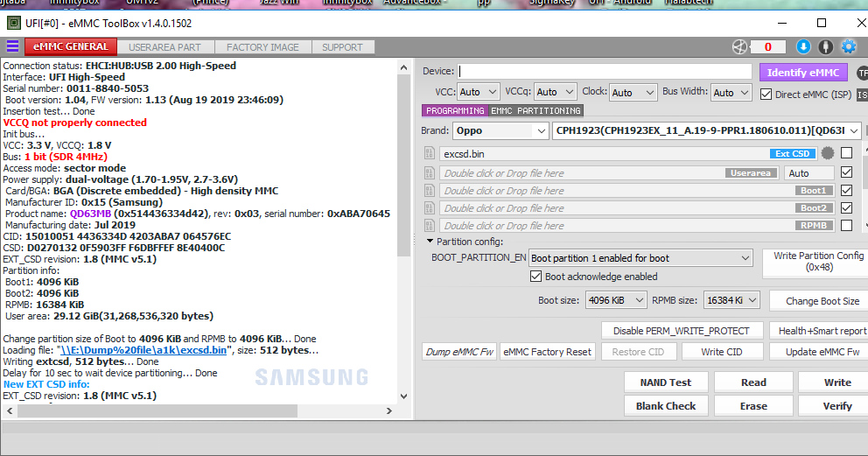Image resolution: width=868 pixels, height=456 pixels.
Task: Click the Write button
Action: 835,382
